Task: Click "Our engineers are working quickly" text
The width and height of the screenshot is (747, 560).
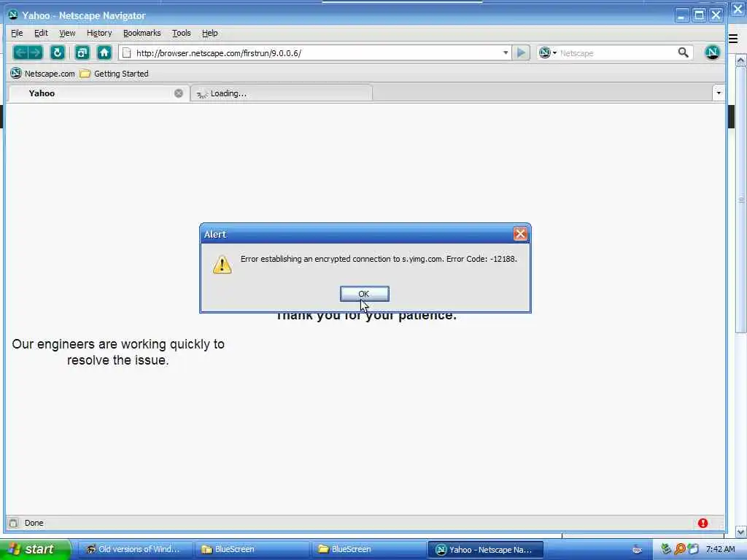Action: 118,344
